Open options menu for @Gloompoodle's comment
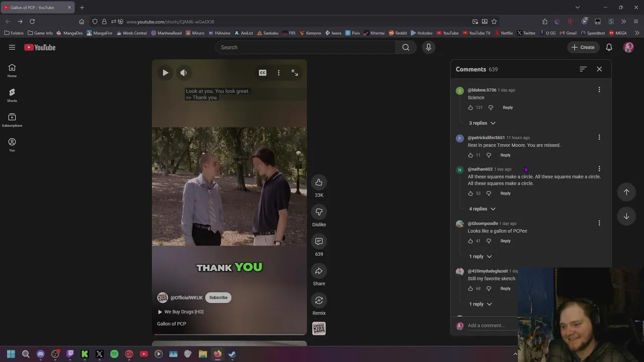Viewport: 644px width, 362px height. pos(599,223)
